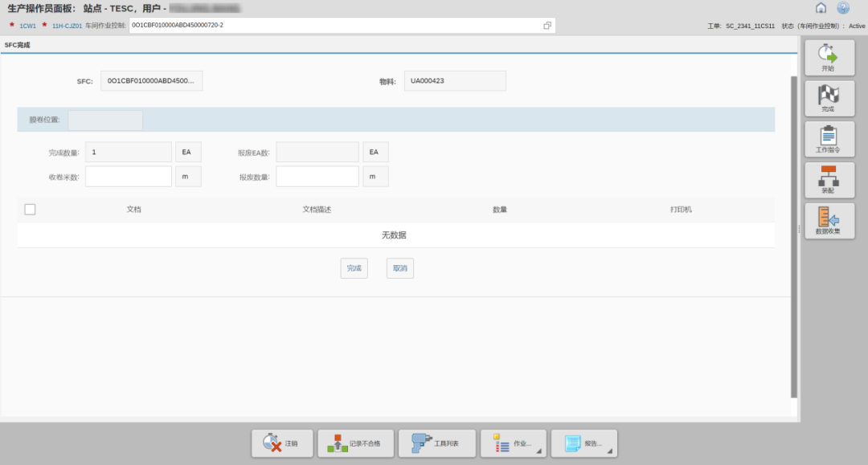Click the 完成数量 input field

click(x=129, y=152)
